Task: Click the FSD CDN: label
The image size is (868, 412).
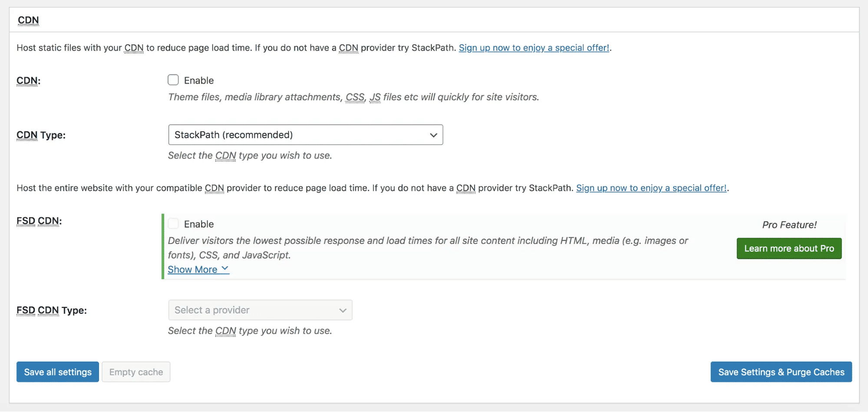Action: pos(39,221)
